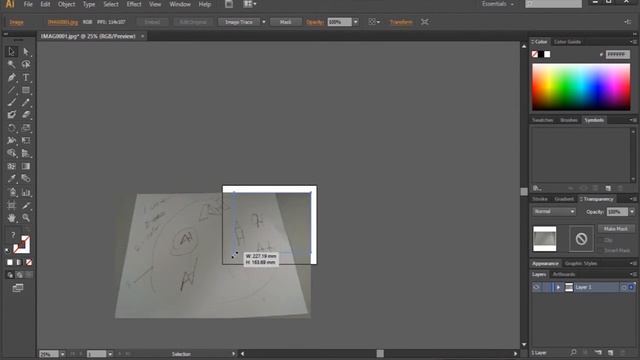
Task: Select the Paintbrush tool
Action: (x=11, y=102)
